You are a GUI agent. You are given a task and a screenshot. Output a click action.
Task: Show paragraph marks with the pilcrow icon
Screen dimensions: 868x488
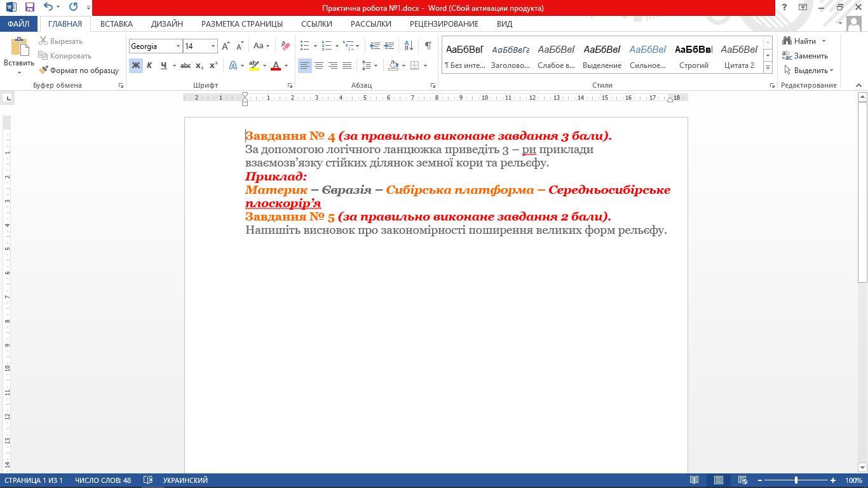[x=428, y=46]
